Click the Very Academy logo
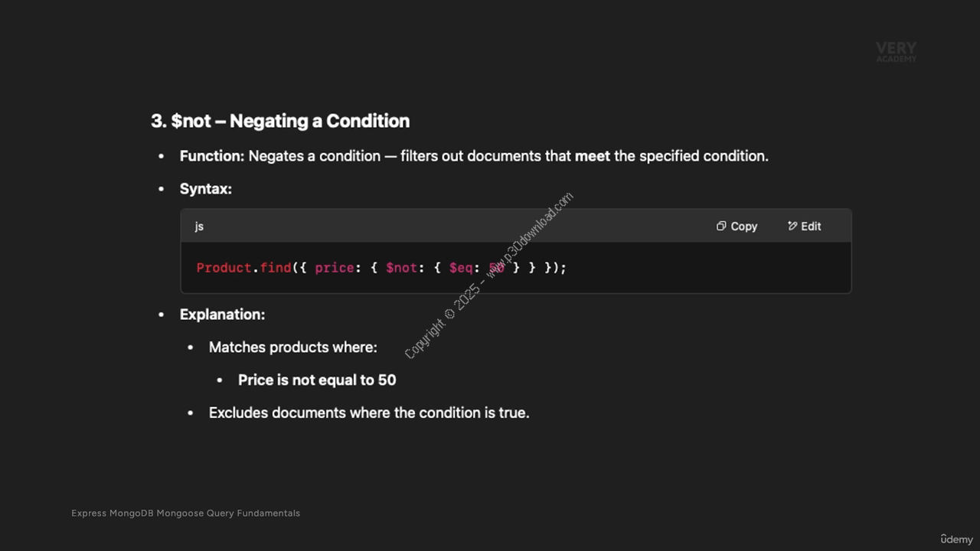Screen dimensions: 980x551 [x=896, y=52]
